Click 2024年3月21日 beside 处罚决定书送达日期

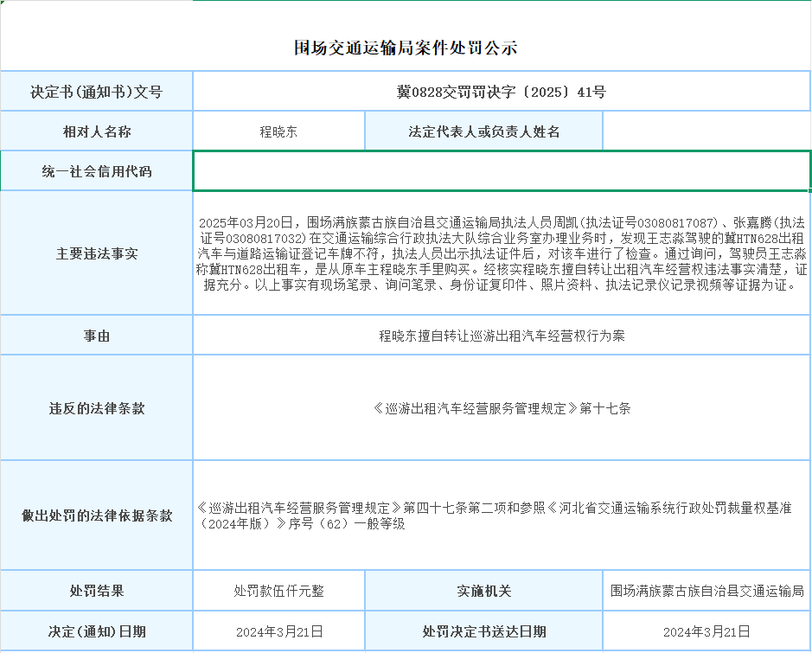coord(707,631)
